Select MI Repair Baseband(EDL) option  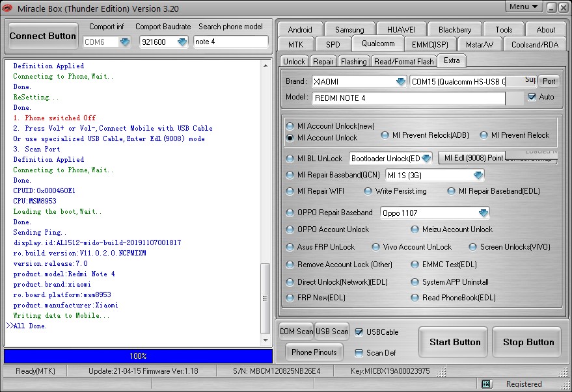coord(451,191)
